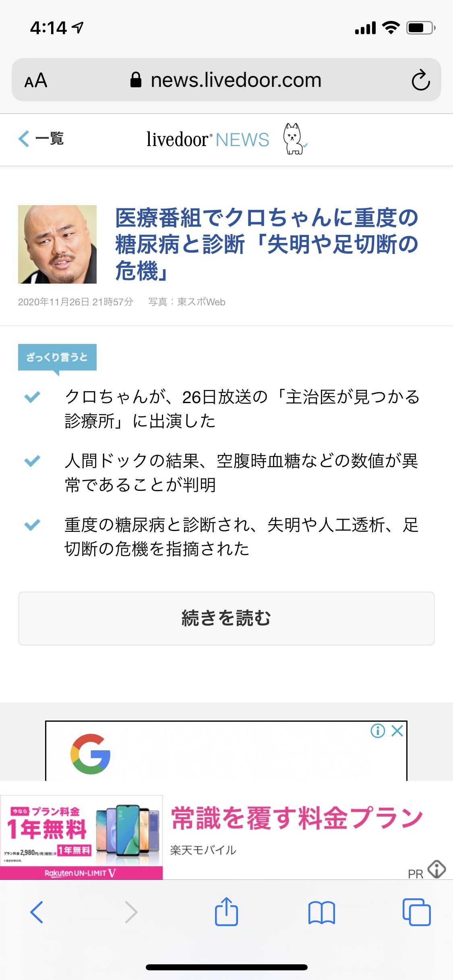Open the AA reader text-size menu

click(36, 80)
